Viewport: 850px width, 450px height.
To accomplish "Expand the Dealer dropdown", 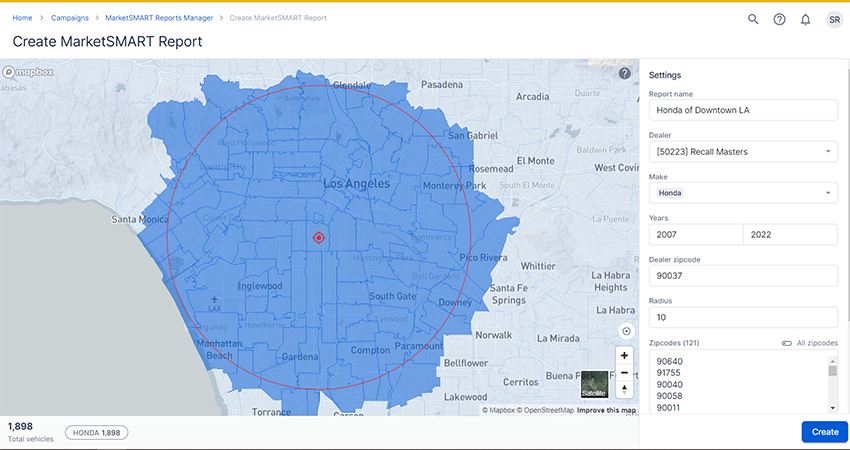I will [743, 152].
